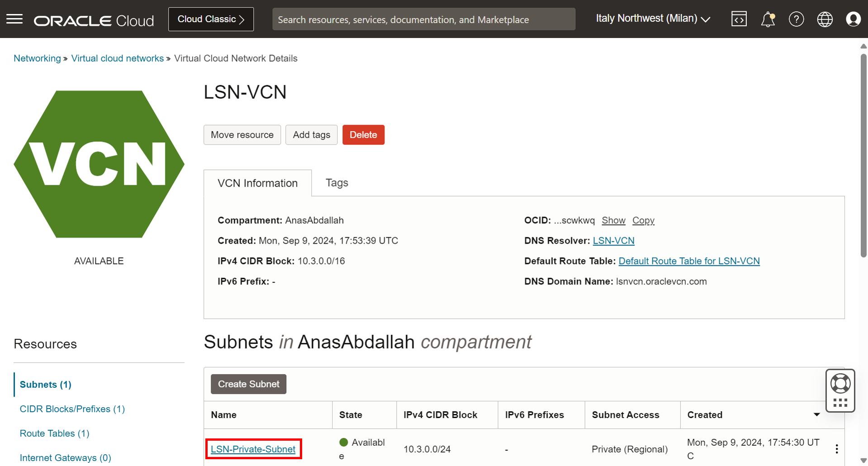Click the green Available state indicator
This screenshot has height=466, width=868.
(344, 442)
